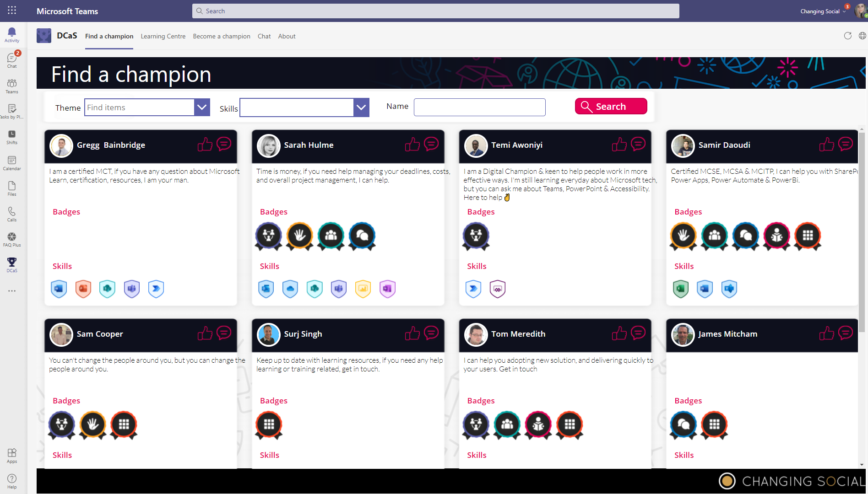This screenshot has height=494, width=868.
Task: Open Files in the left sidebar
Action: coord(12,188)
